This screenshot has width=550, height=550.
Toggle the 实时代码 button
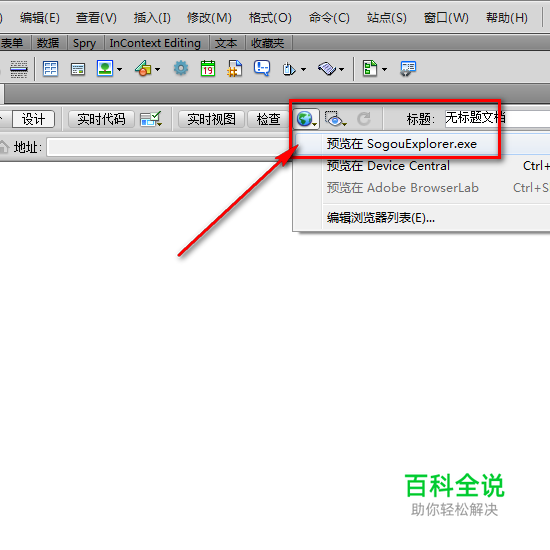tap(101, 119)
